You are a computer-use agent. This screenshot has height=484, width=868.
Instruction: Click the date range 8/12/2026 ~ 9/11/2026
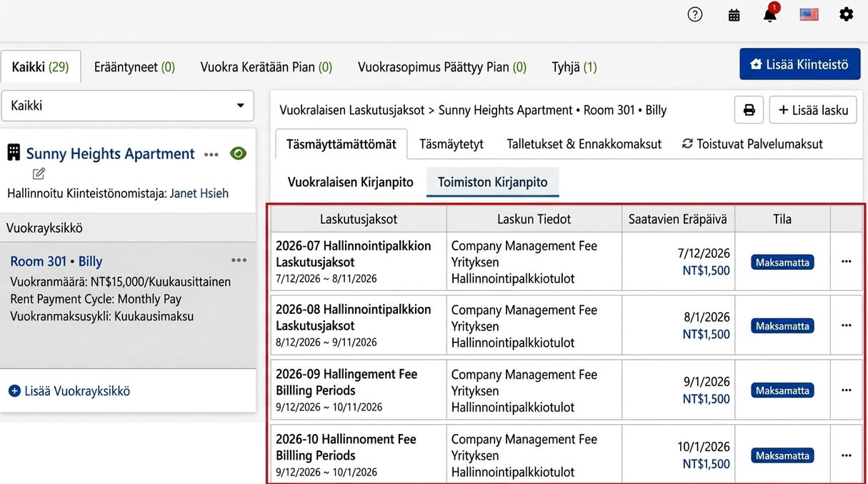326,343
